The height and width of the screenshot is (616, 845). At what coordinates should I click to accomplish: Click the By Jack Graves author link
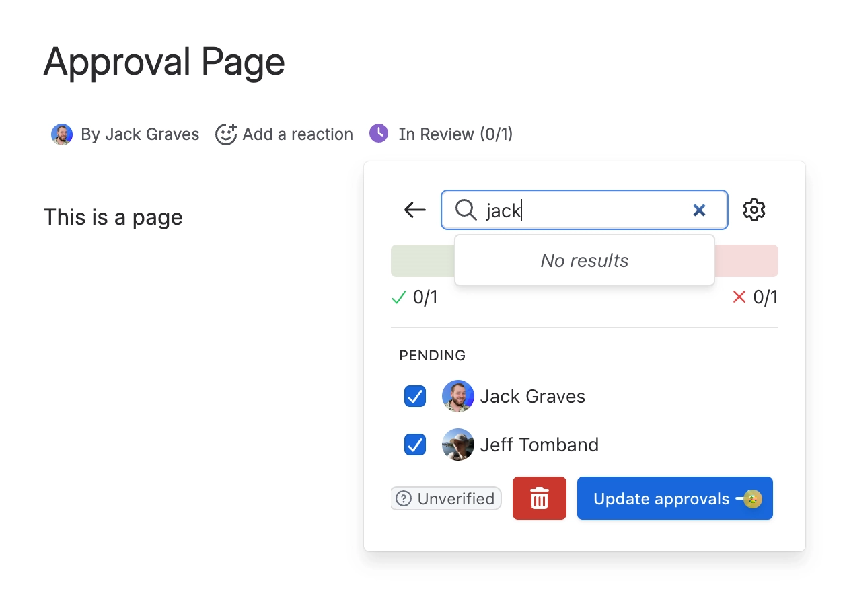[x=139, y=134]
